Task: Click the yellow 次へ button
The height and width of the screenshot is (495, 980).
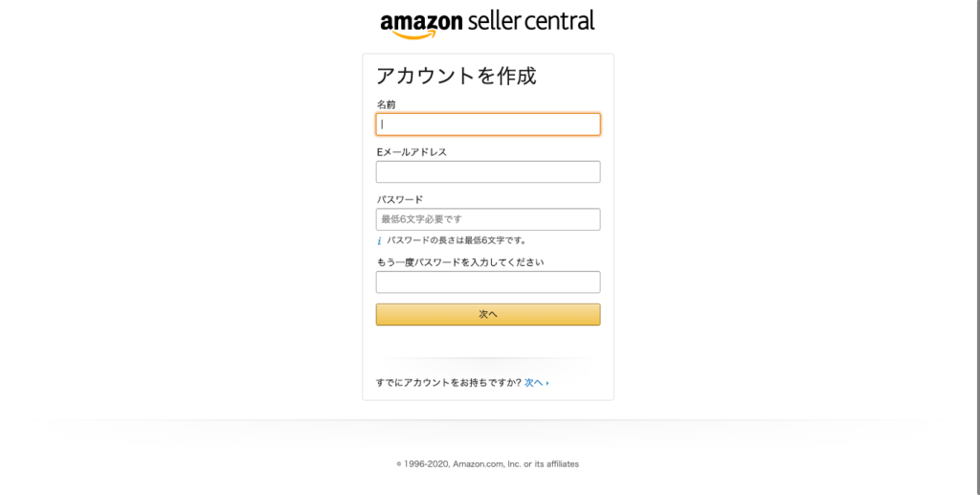Action: coord(488,314)
